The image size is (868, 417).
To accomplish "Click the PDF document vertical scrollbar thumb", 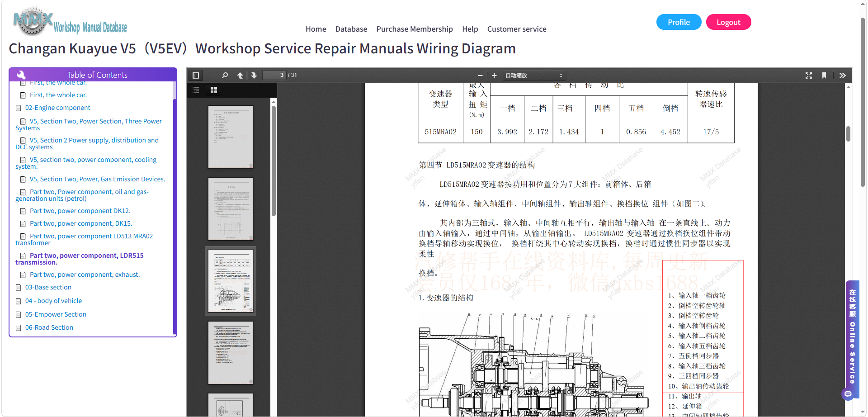I will (x=848, y=134).
